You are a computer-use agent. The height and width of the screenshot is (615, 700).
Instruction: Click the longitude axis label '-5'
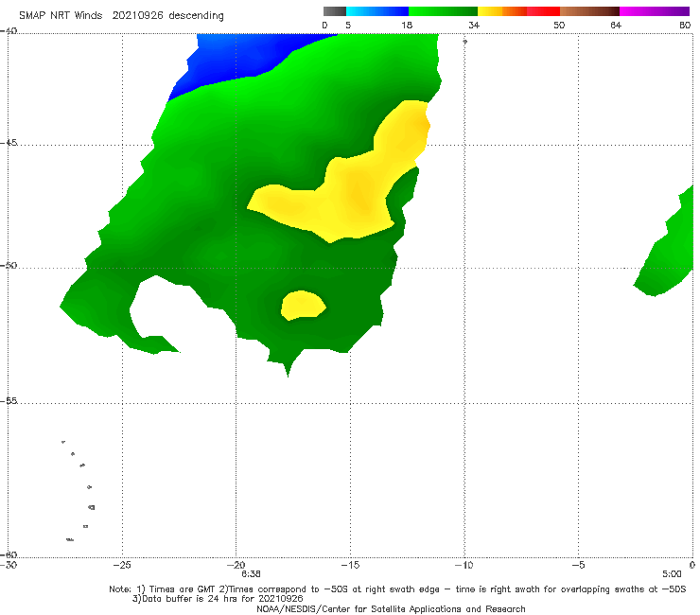578,565
